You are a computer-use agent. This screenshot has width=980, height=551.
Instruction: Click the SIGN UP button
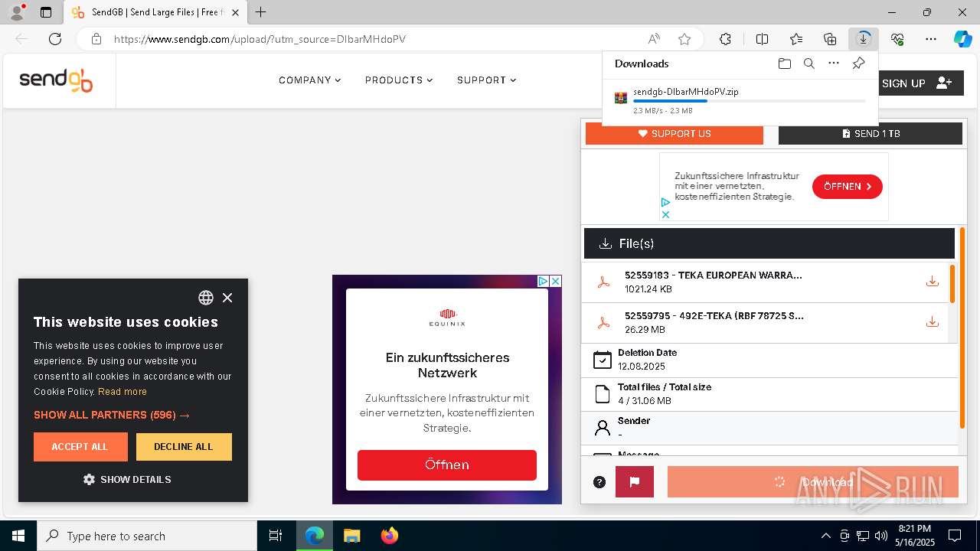point(919,83)
